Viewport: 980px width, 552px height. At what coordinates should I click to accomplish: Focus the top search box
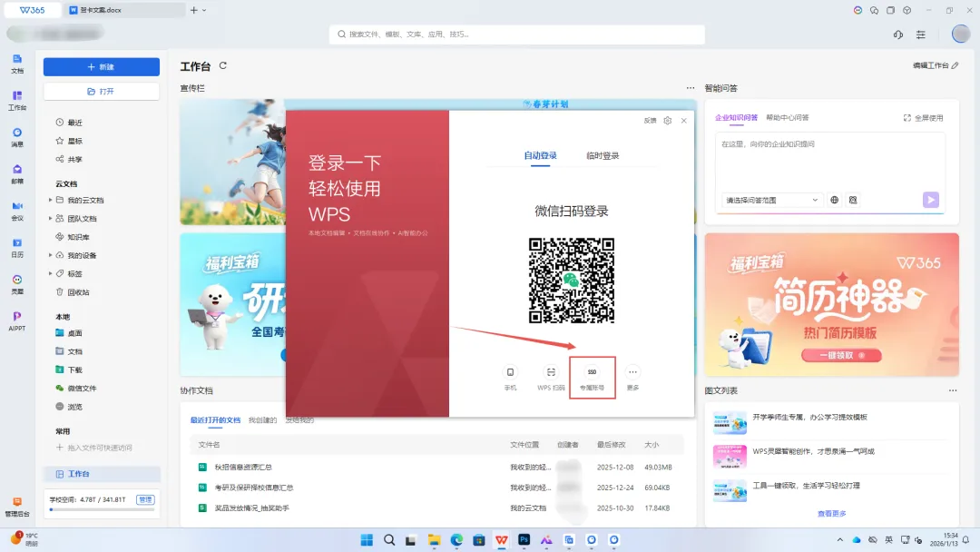click(517, 34)
